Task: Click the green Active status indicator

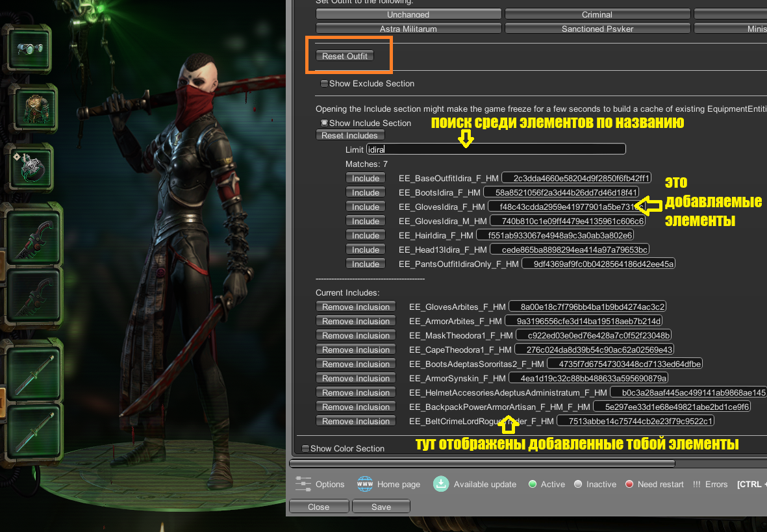Action: [533, 484]
